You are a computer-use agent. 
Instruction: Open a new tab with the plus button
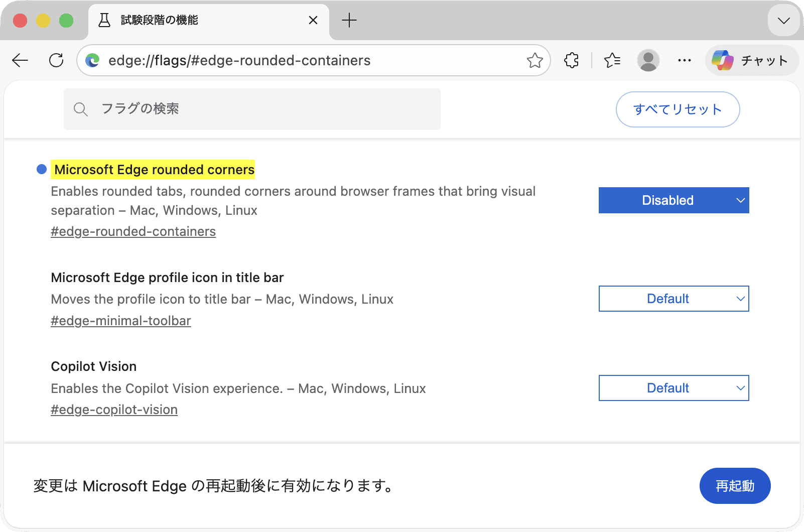[349, 20]
